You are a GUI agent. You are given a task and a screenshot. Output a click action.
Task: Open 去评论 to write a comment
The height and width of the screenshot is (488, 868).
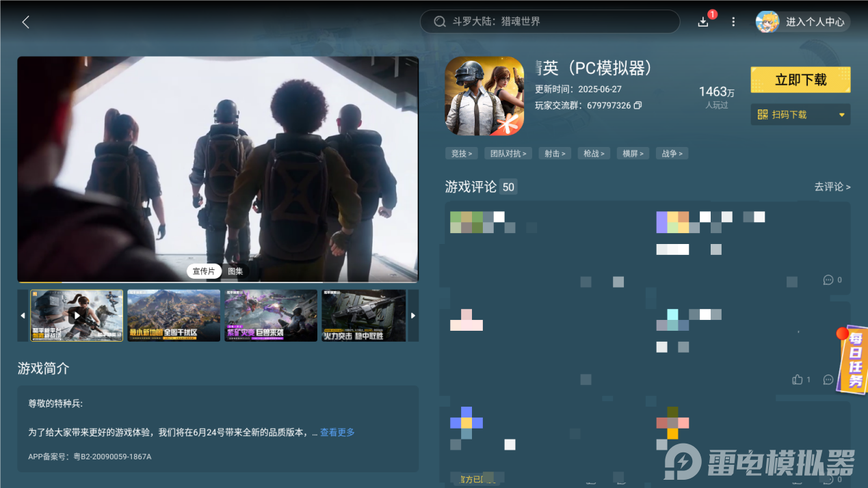click(831, 187)
